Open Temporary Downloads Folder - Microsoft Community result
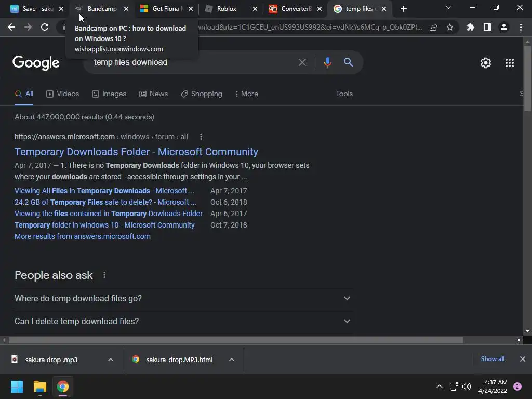 point(137,152)
